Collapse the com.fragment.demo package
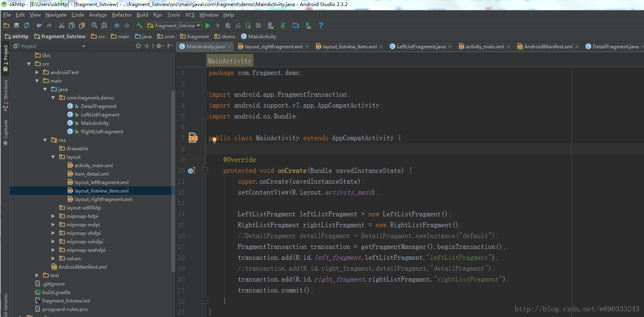644x317 pixels. (x=53, y=98)
